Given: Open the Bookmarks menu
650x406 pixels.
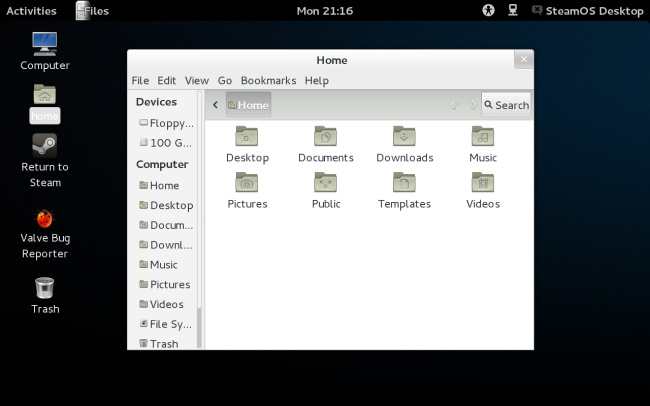Looking at the screenshot, I should click(269, 80).
